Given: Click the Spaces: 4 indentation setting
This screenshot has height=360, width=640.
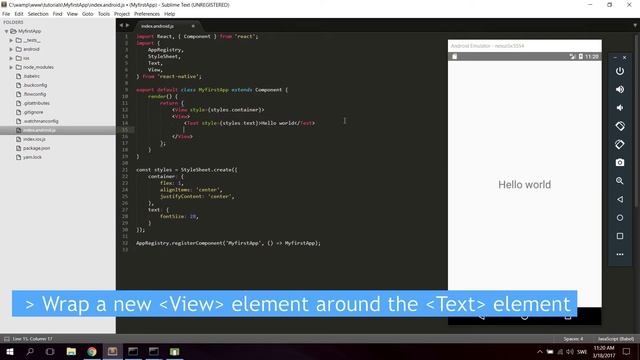Looking at the screenshot, I should pos(573,339).
